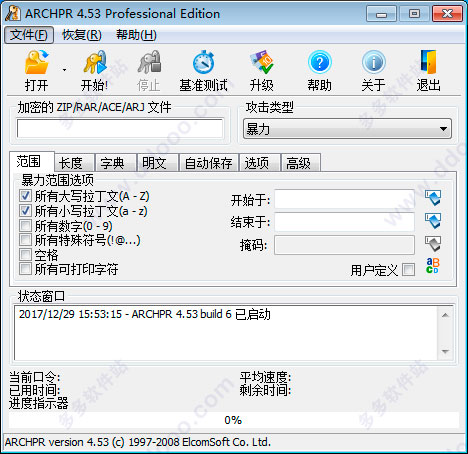
Task: Switch to the 字典 tab
Action: click(116, 163)
